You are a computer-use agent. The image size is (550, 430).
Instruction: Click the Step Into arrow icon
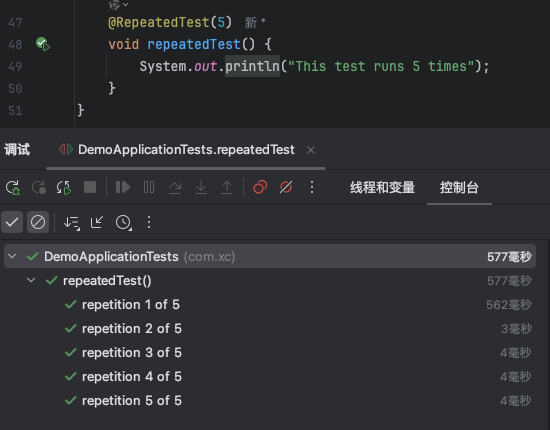pos(201,187)
